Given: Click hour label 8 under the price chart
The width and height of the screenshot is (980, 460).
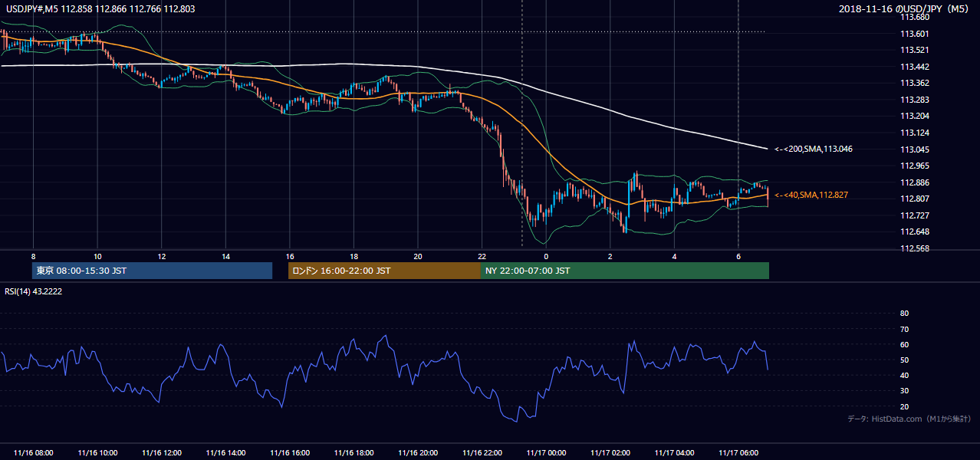Looking at the screenshot, I should pos(33,256).
